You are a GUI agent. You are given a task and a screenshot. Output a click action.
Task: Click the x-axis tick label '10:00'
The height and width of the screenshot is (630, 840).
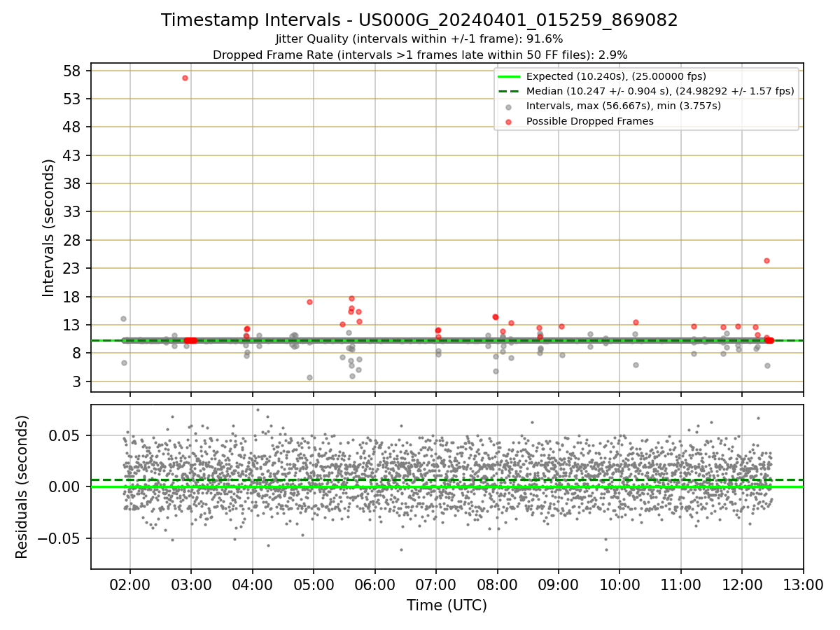point(619,584)
